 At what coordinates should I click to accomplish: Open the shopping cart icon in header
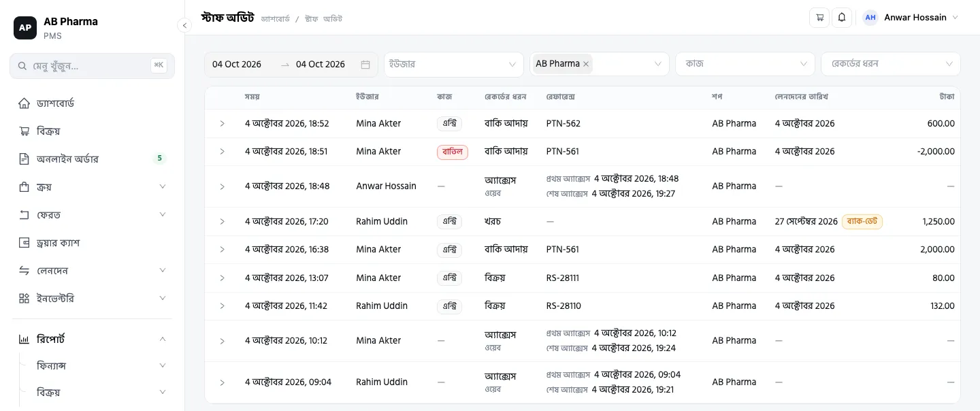[819, 18]
